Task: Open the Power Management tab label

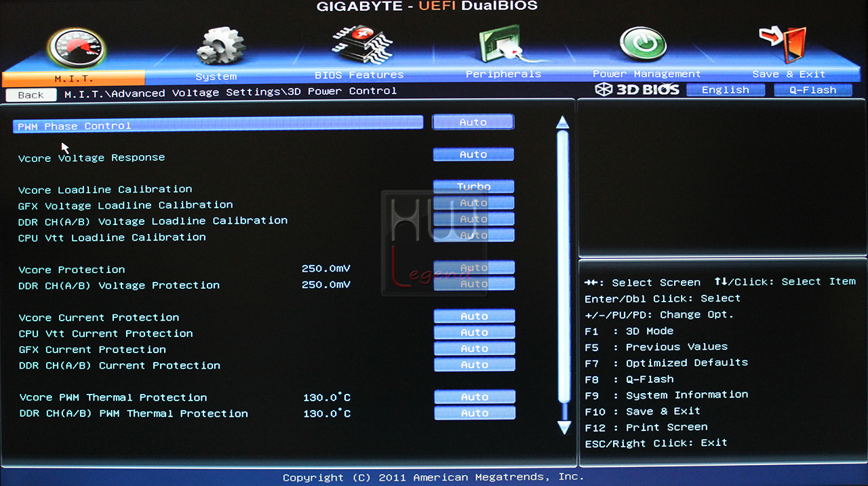Action: click(647, 74)
